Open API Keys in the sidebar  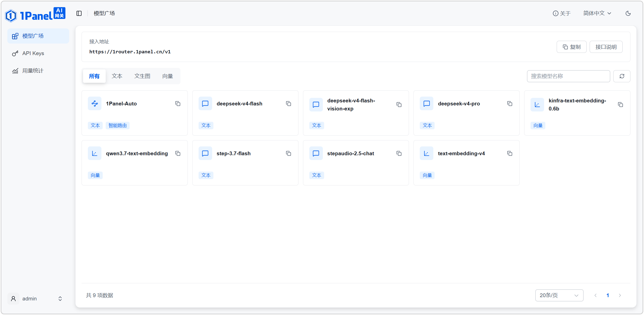pyautogui.click(x=38, y=53)
